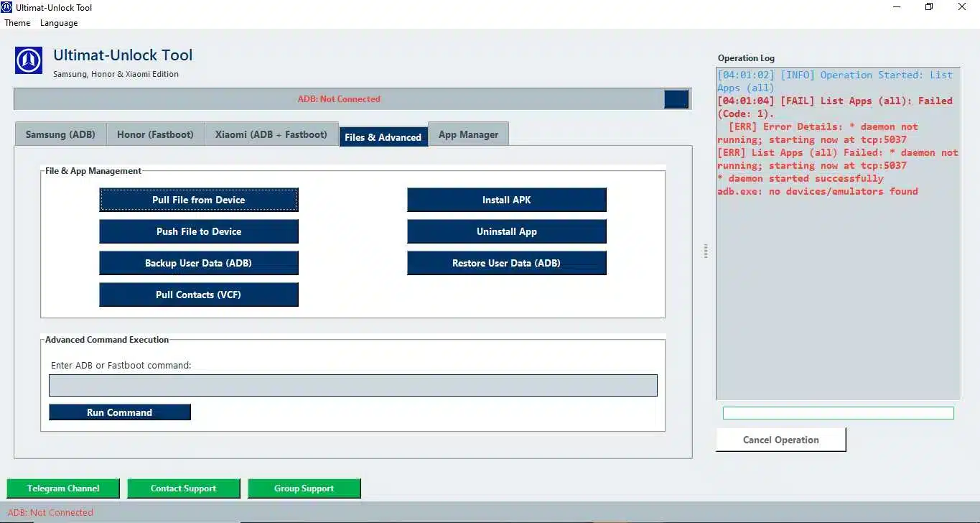
Task: Click the Ultimat-Unlock Tool logo icon
Action: point(28,60)
